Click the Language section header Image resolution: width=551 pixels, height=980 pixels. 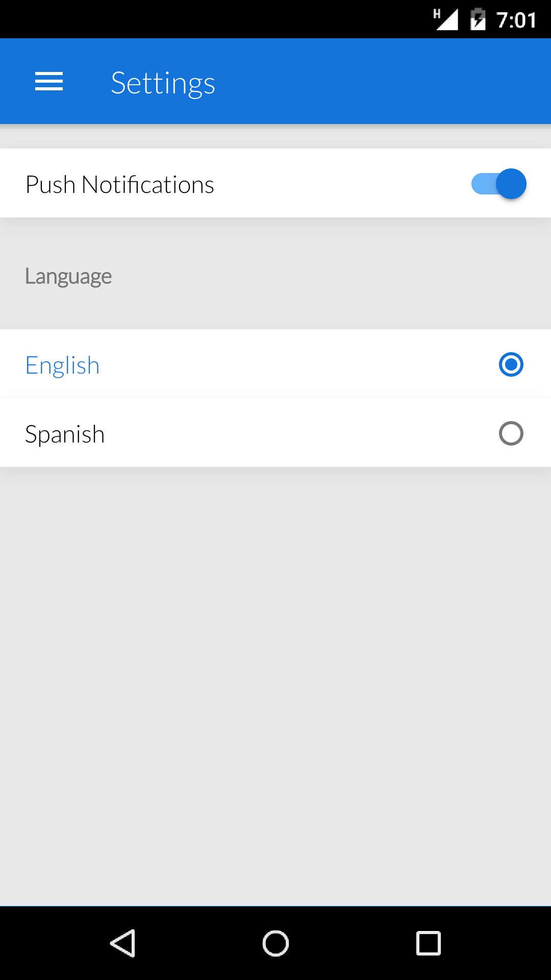68,276
